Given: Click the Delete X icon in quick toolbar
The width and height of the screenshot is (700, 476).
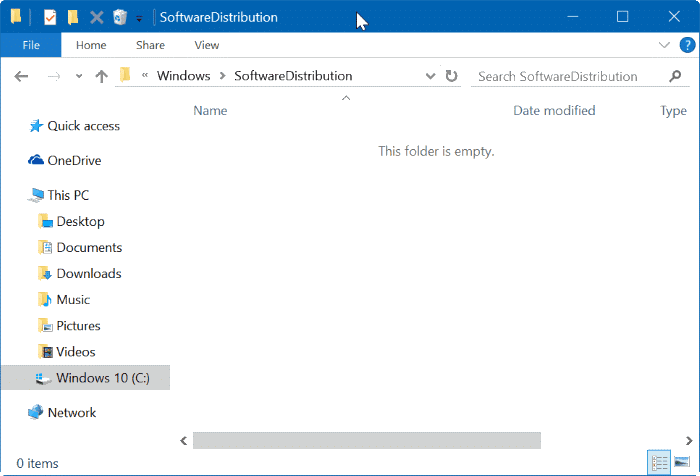Looking at the screenshot, I should pyautogui.click(x=96, y=17).
